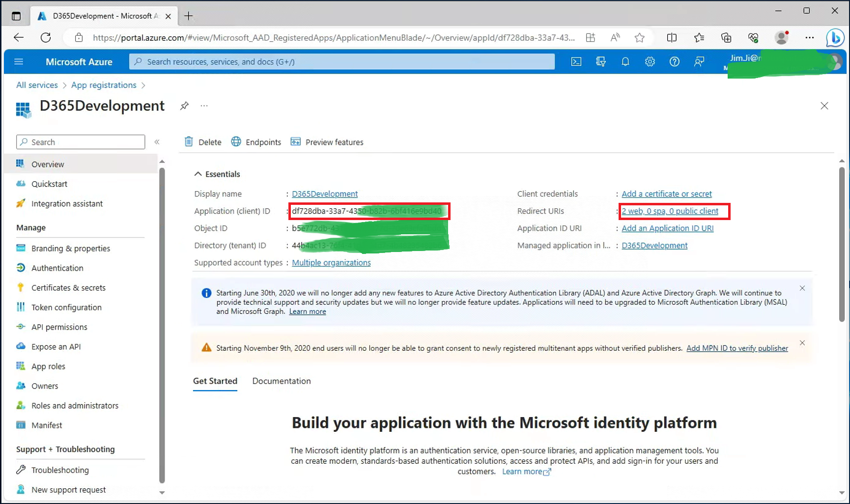This screenshot has height=504, width=850.
Task: Open the Azure portal hamburger menu
Action: point(19,62)
